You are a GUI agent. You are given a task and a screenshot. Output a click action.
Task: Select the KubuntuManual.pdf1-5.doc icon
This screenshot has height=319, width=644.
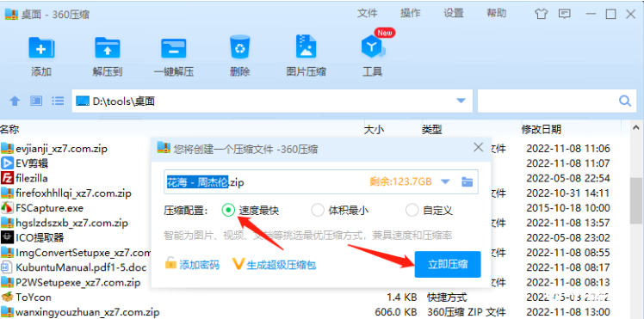pyautogui.click(x=7, y=267)
